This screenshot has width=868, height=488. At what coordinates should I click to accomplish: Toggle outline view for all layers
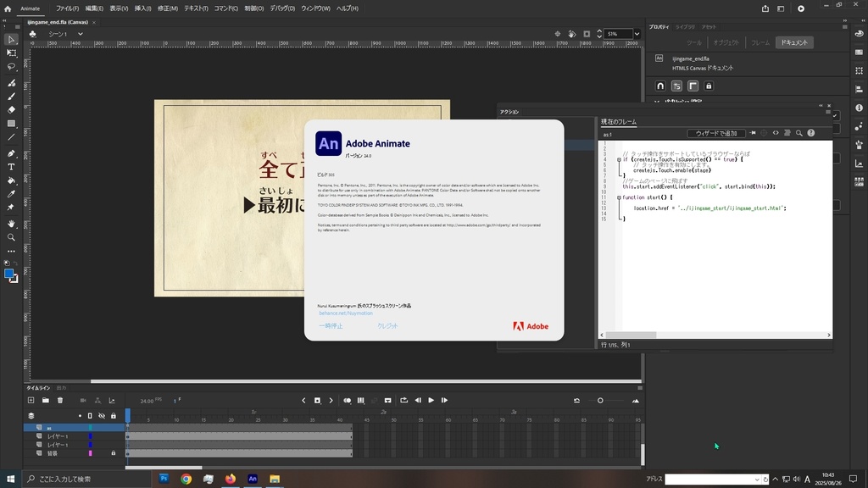pyautogui.click(x=90, y=415)
